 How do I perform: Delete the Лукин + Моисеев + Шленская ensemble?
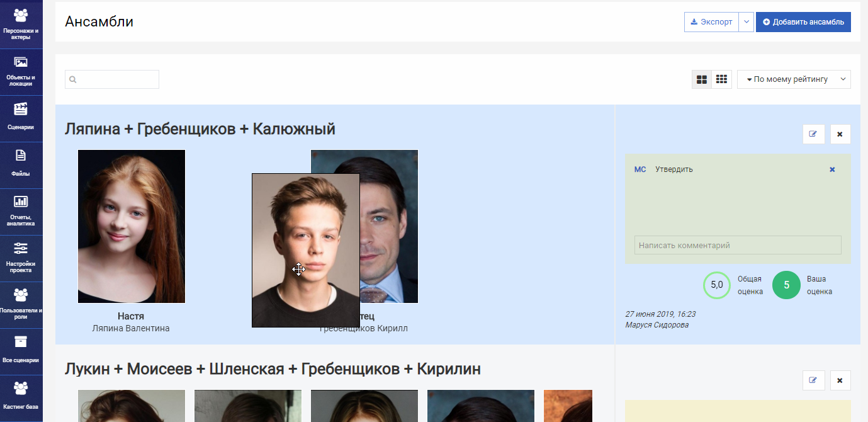pyautogui.click(x=840, y=380)
